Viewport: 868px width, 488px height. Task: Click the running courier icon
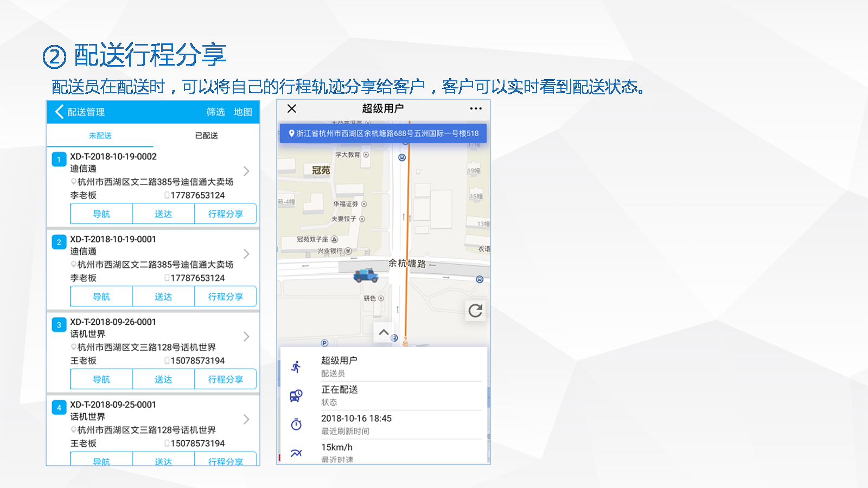[296, 367]
